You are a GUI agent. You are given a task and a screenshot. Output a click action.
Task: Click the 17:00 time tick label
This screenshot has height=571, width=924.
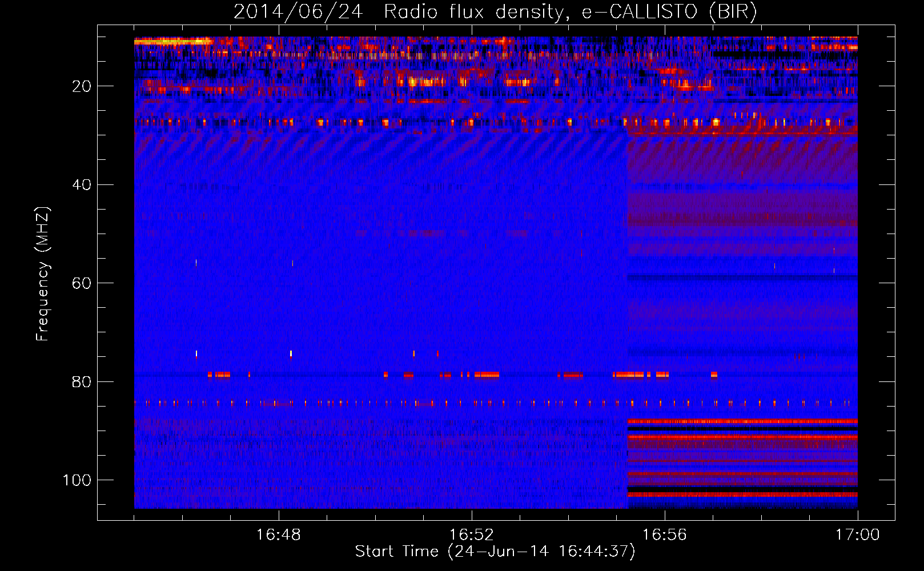coord(858,535)
